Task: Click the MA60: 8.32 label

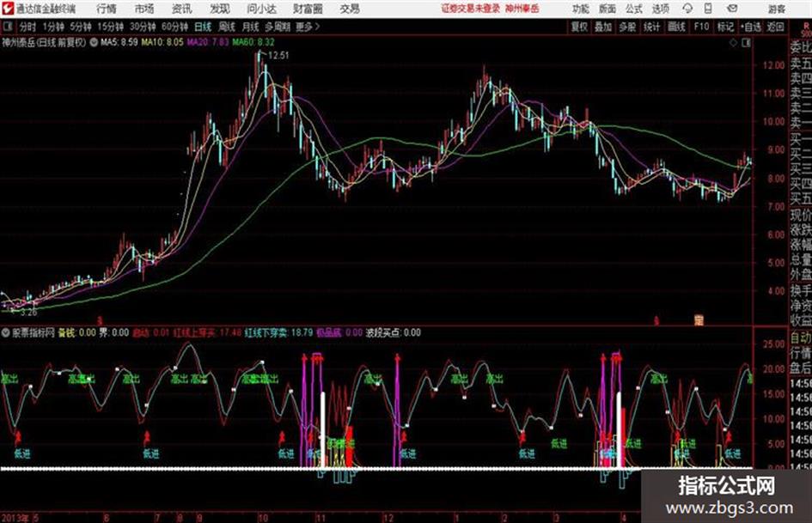Action: click(253, 42)
